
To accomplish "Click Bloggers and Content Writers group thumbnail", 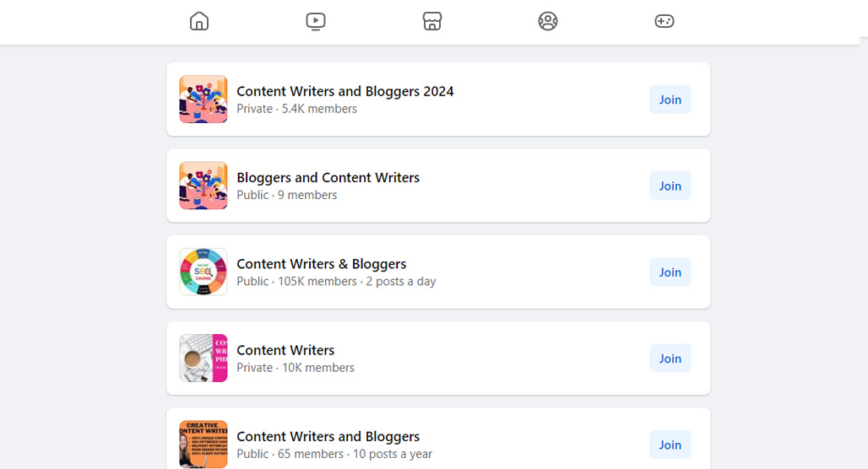I will point(203,186).
